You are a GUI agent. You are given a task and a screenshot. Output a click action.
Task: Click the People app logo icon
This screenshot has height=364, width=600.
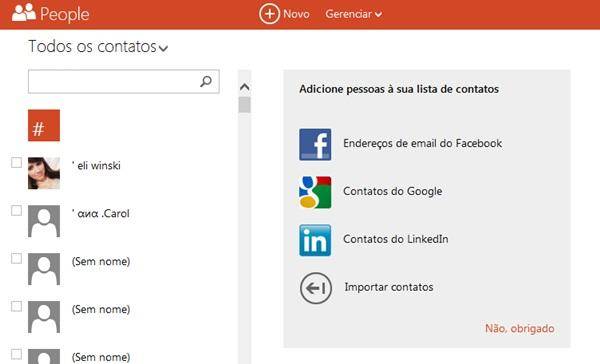pos(24,13)
